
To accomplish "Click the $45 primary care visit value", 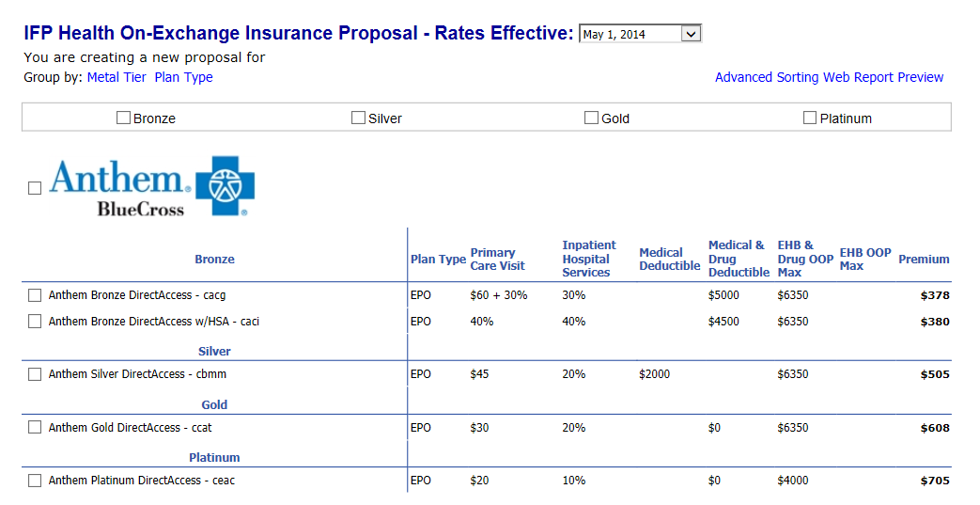I will click(x=479, y=373).
